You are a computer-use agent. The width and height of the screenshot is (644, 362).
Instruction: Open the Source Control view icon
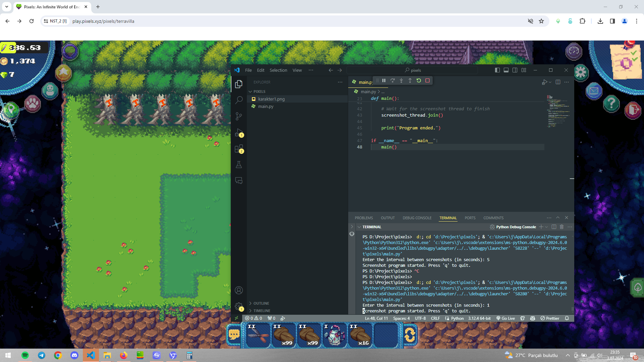[x=239, y=116]
